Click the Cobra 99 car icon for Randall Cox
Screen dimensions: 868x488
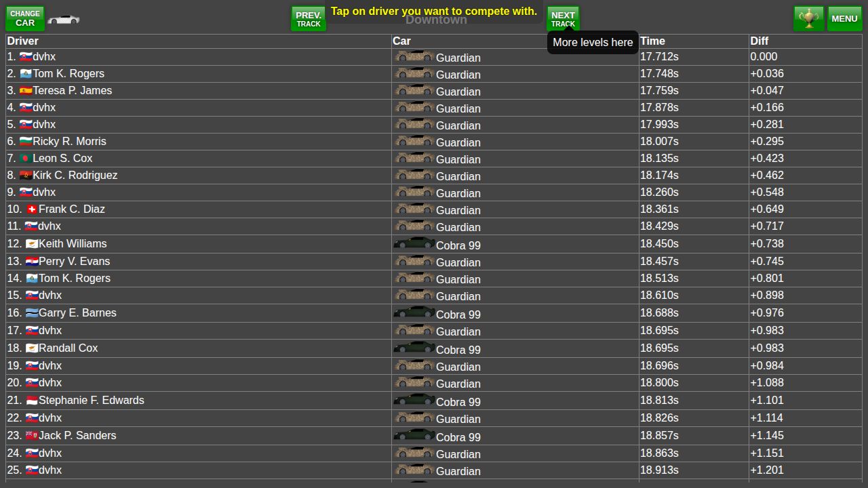coord(414,348)
